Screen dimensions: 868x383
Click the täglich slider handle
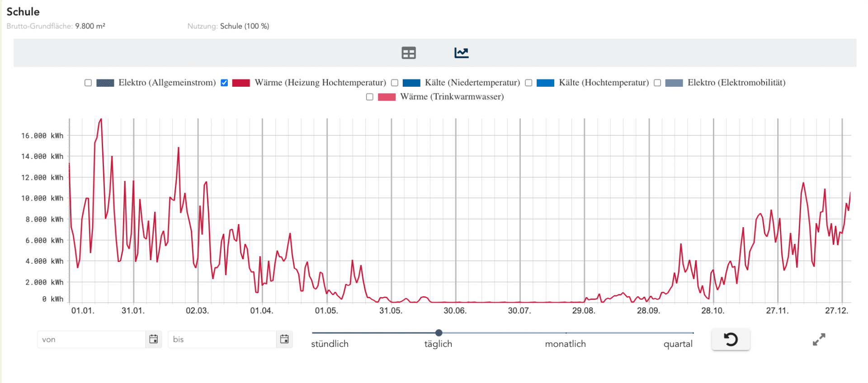tap(439, 333)
